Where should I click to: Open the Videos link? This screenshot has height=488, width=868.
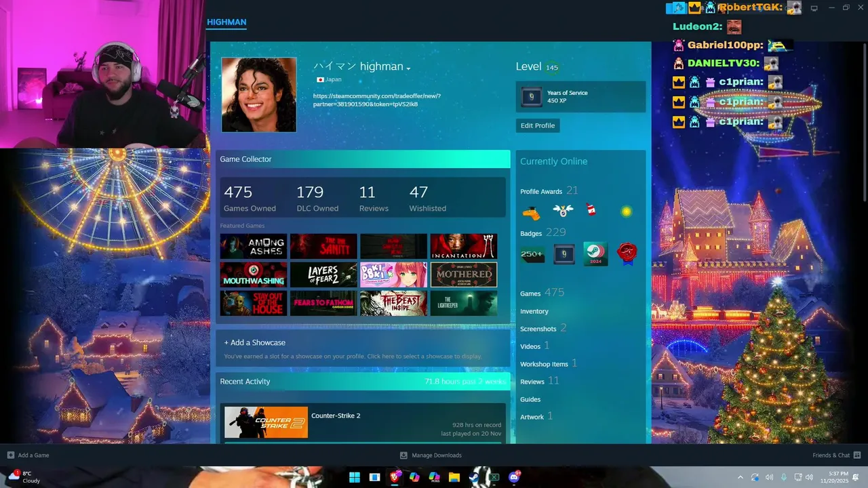534,346
